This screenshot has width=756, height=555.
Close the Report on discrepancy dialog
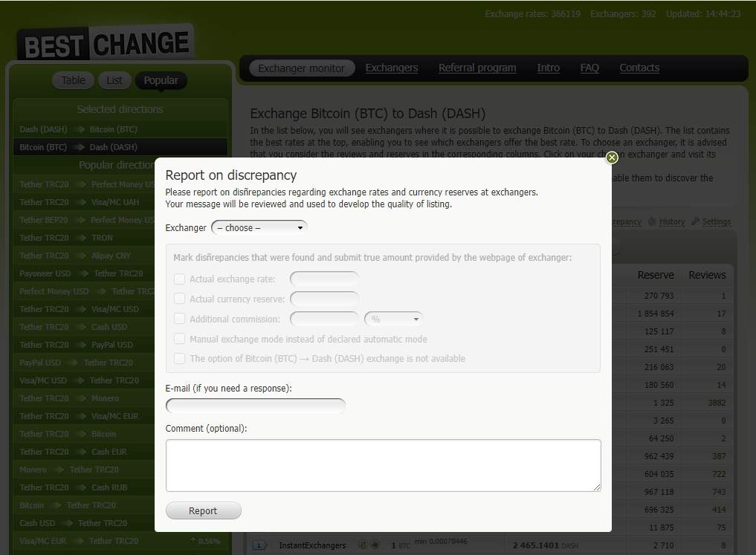click(611, 158)
